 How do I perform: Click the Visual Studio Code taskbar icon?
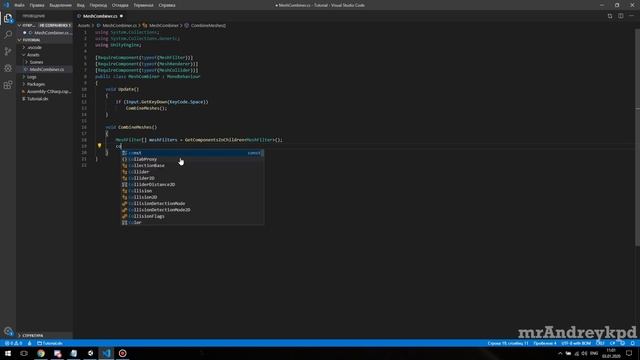click(107, 353)
